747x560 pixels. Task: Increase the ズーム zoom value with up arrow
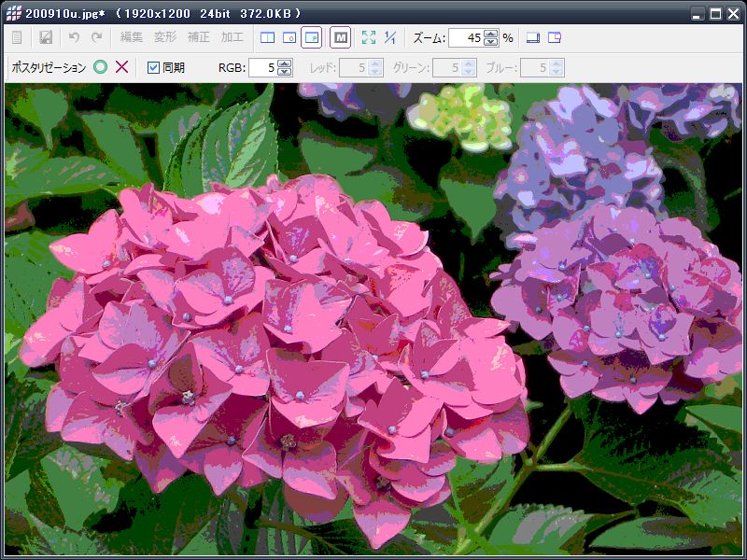coord(491,34)
